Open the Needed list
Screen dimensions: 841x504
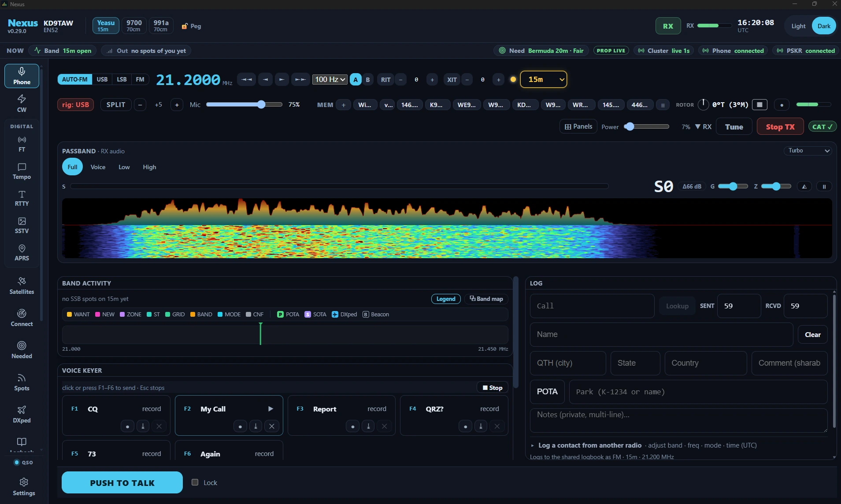pyautogui.click(x=22, y=350)
